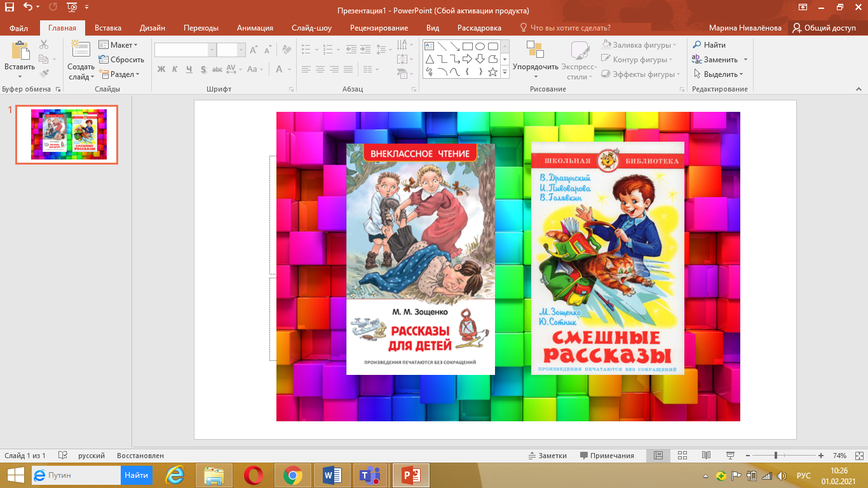Image resolution: width=868 pixels, height=488 pixels.
Task: Toggle italic К formatting
Action: 175,69
